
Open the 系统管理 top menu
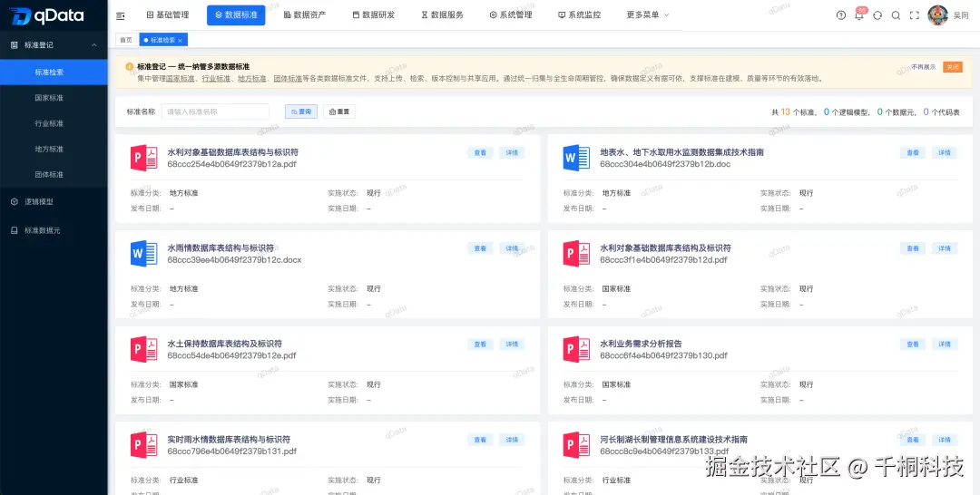click(x=511, y=15)
